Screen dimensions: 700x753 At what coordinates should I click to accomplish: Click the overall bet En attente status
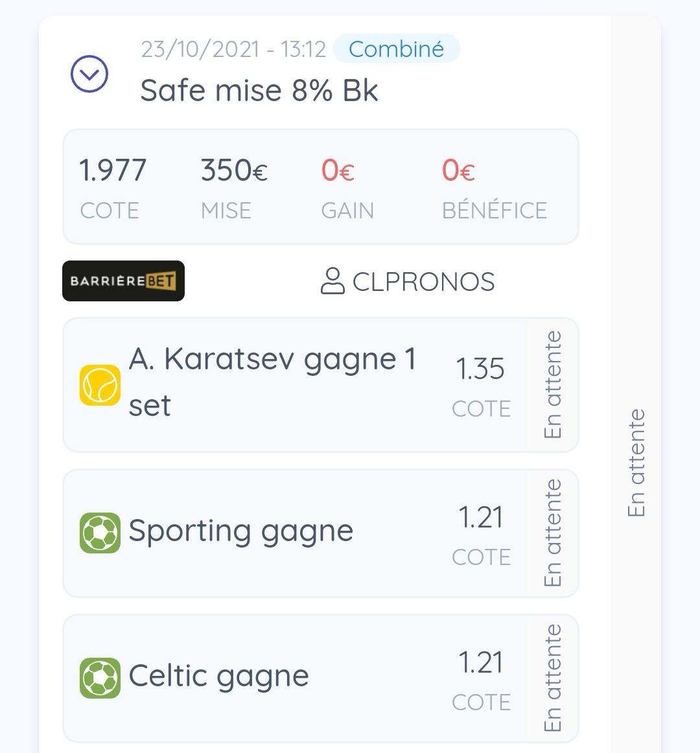[x=636, y=463]
